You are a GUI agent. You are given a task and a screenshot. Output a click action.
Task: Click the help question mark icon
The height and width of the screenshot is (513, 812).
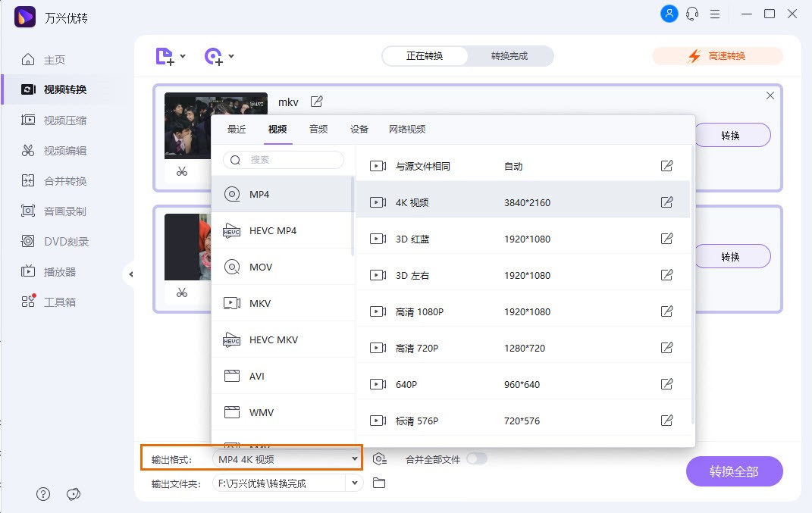43,494
